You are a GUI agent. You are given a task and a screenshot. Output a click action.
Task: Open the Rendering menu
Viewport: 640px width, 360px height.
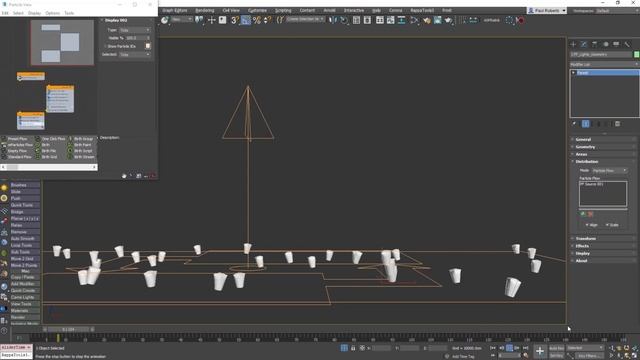coord(204,11)
